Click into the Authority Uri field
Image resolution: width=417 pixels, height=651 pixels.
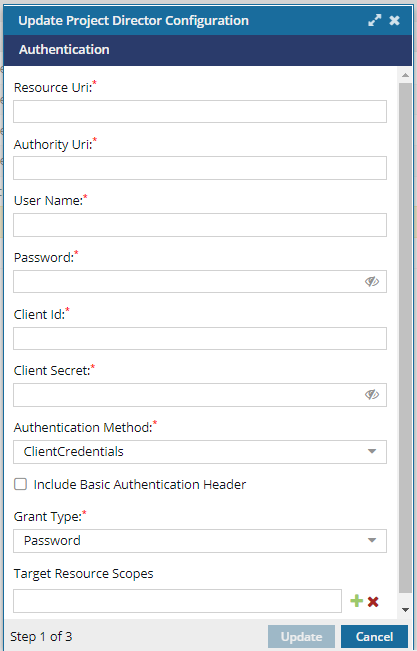pos(200,168)
